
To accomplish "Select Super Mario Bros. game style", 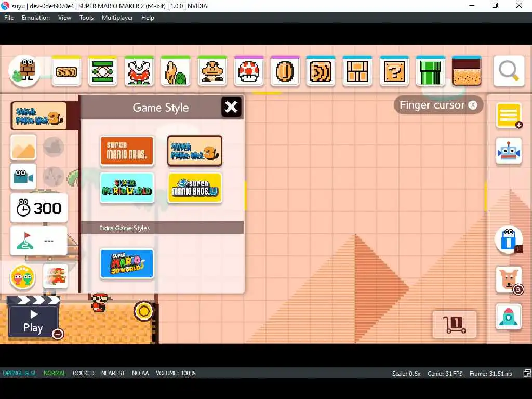I will tap(127, 151).
